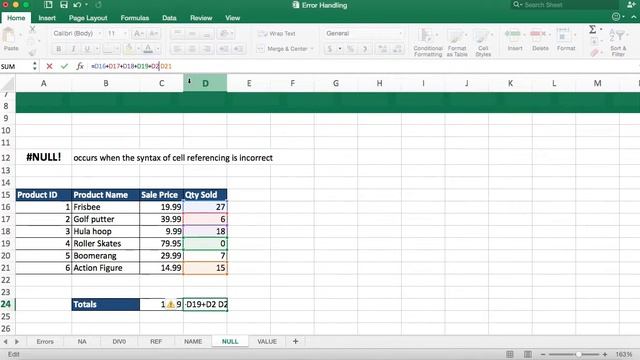Screen dimensions: 640x360
Task: Open the Data ribbon tab
Action: [169, 18]
